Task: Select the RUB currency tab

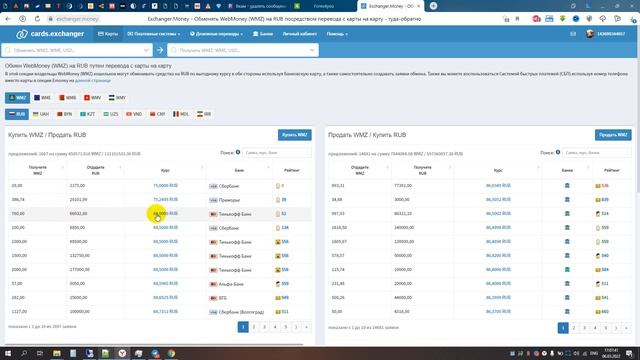Action: tap(17, 114)
